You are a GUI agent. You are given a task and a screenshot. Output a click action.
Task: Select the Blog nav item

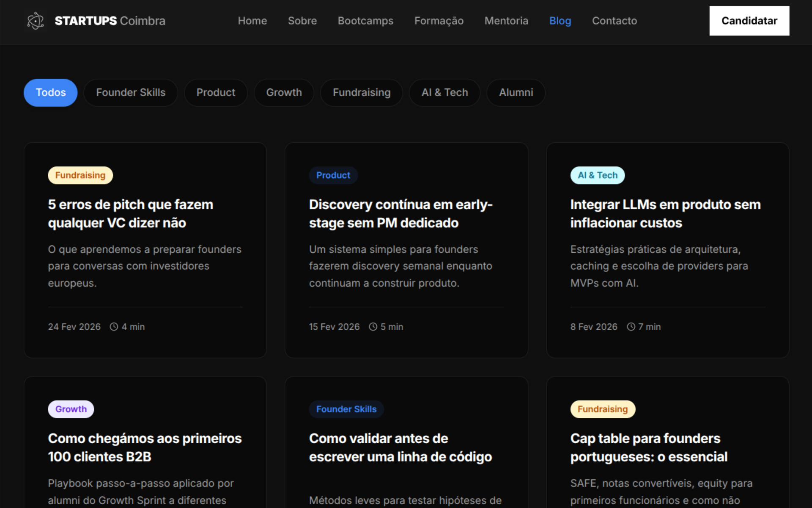[560, 21]
